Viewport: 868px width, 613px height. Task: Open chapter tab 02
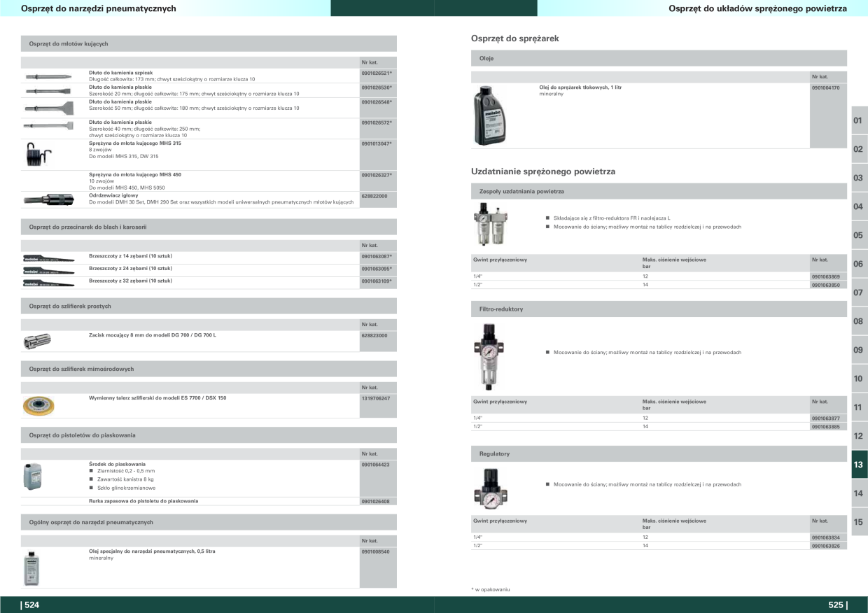tap(859, 149)
